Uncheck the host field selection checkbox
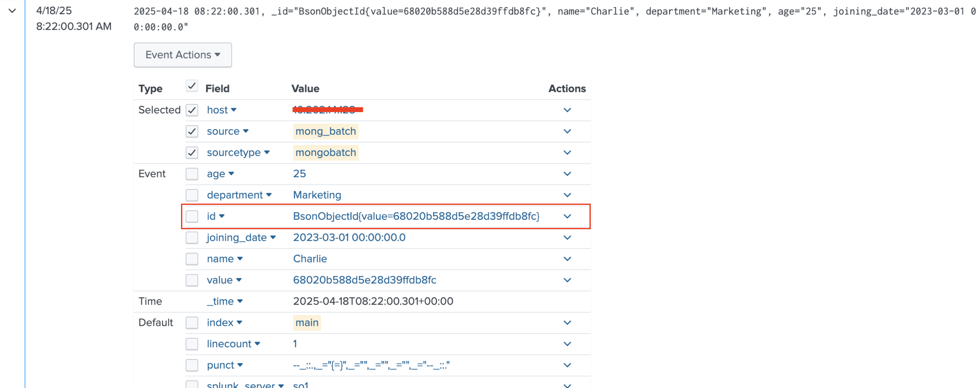The width and height of the screenshot is (980, 388). click(x=192, y=110)
